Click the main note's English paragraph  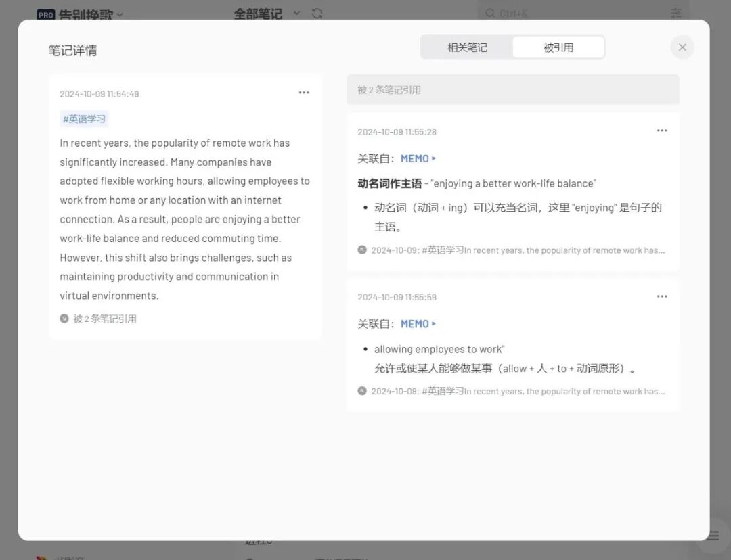(185, 219)
